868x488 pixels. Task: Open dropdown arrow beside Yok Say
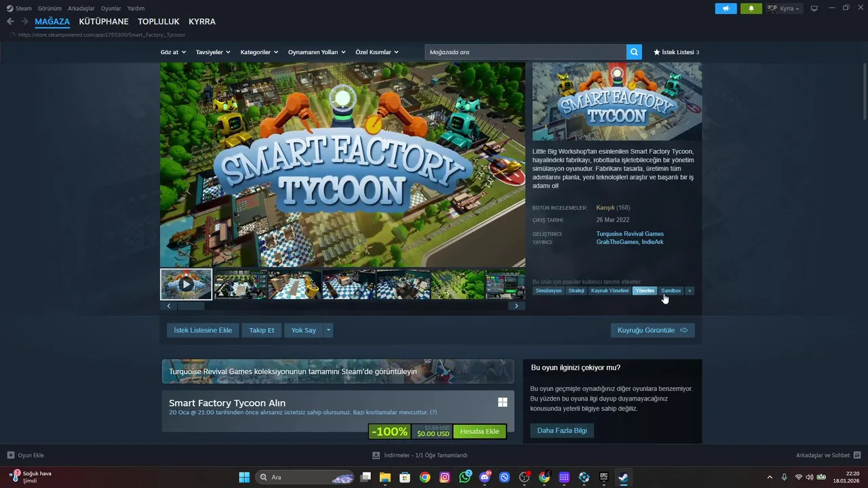point(328,330)
